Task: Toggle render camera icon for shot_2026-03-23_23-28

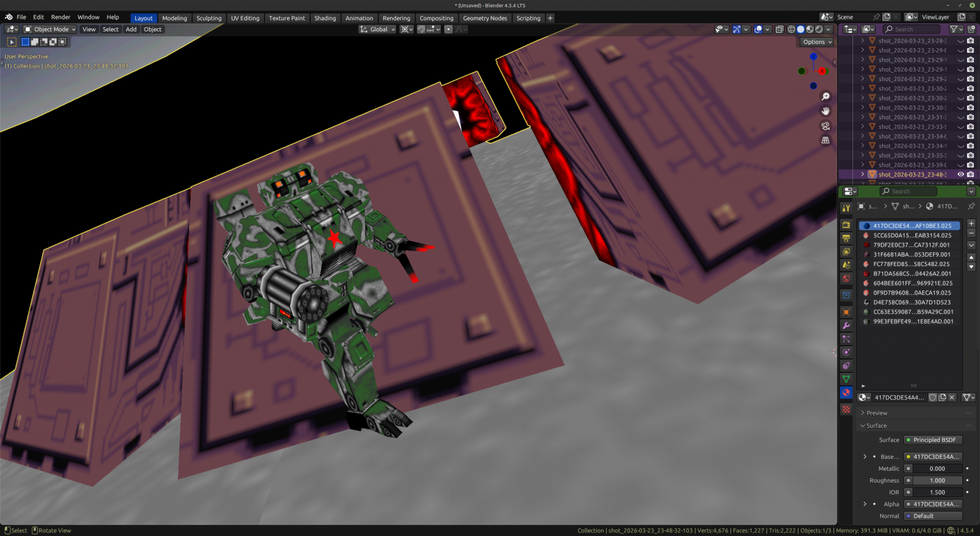Action: click(x=971, y=41)
